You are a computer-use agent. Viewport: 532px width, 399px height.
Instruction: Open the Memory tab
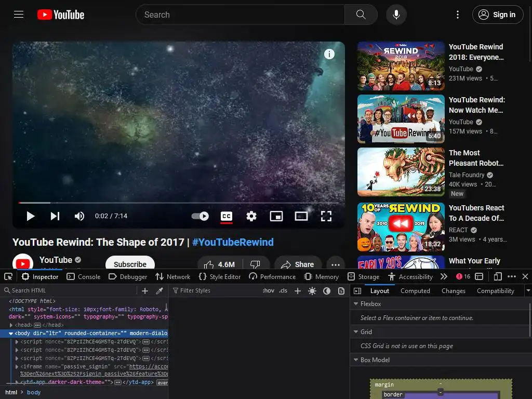322,276
